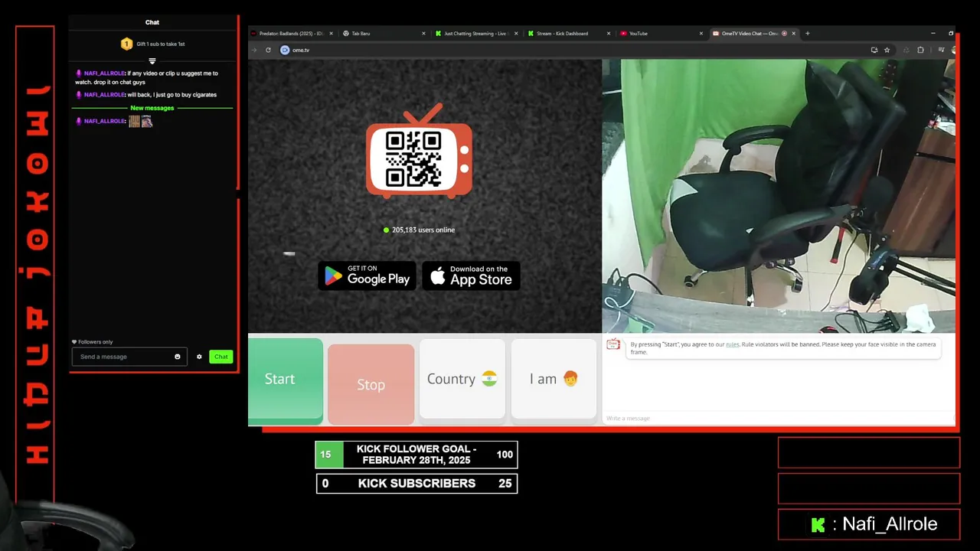Click the recording indicator on OmeTV tab
This screenshot has width=980, height=551.
(785, 34)
